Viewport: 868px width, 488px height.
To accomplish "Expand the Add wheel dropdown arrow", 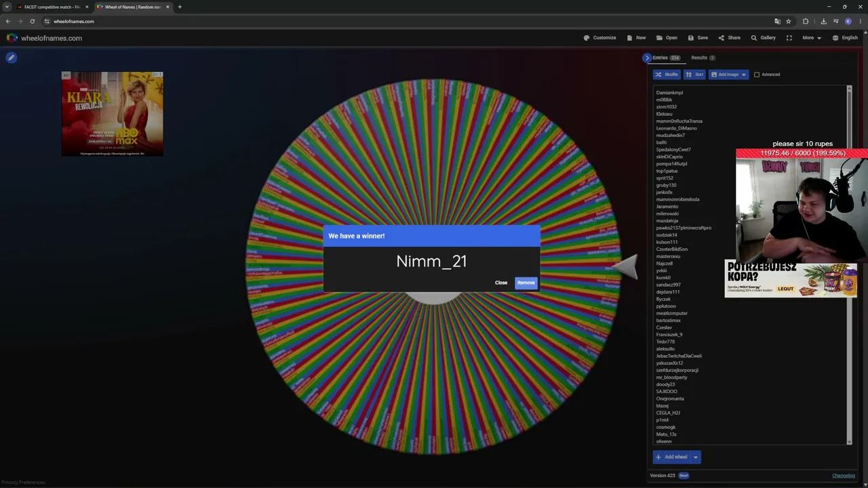I will (x=696, y=457).
